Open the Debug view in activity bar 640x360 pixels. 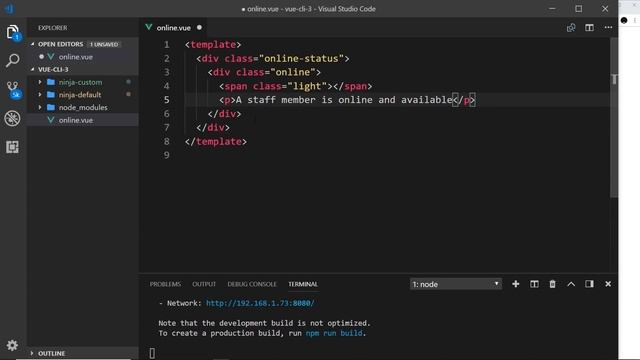click(13, 118)
